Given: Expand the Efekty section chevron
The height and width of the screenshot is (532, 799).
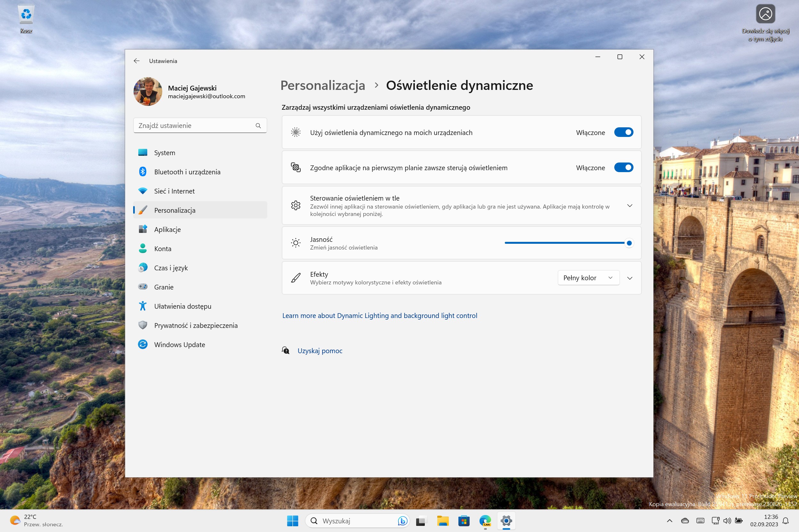Looking at the screenshot, I should coord(630,278).
